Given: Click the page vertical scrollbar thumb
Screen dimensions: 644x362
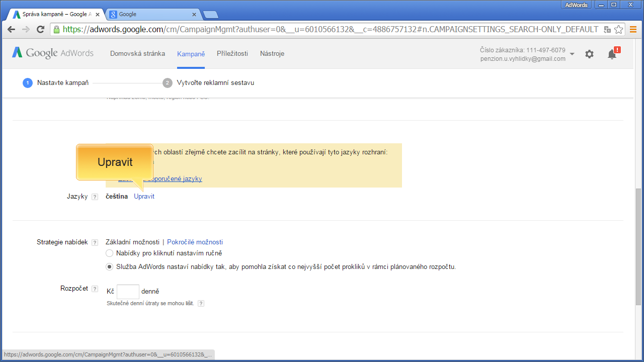Looking at the screenshot, I should click(x=639, y=246).
